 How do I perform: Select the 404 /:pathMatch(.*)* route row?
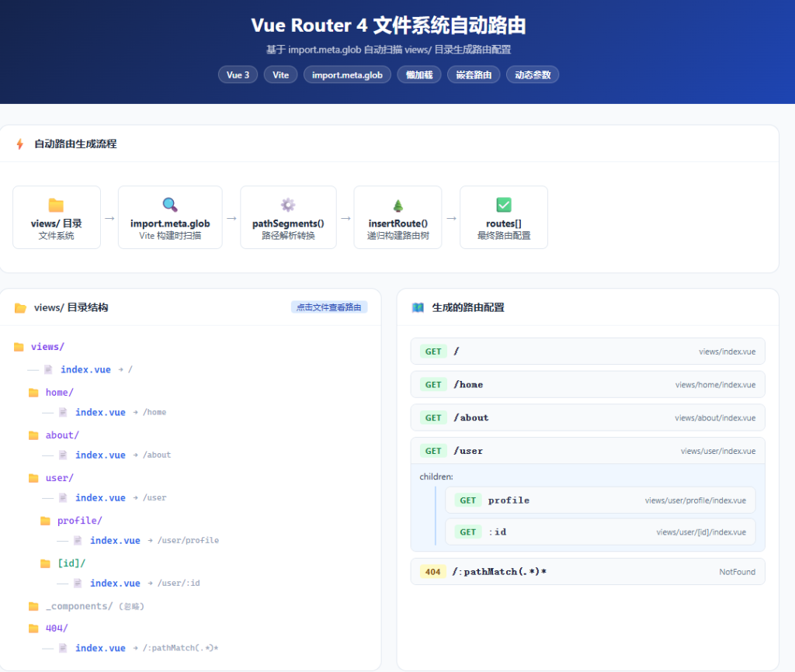click(x=588, y=572)
